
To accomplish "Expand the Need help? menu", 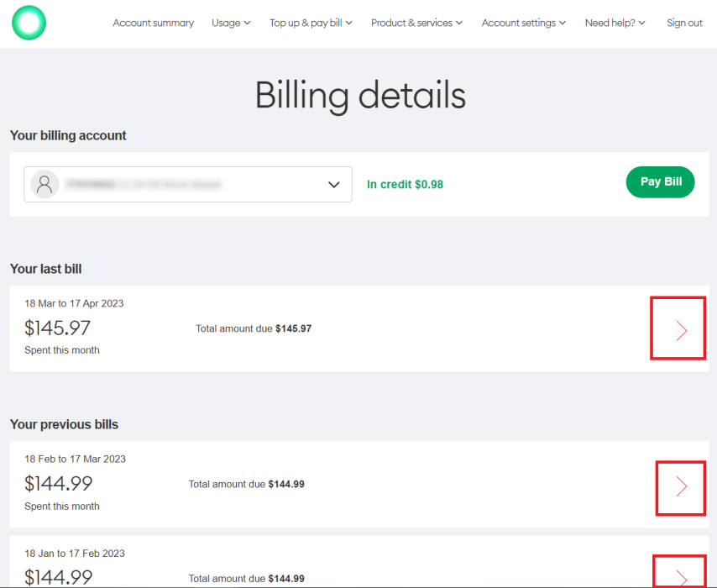I will tap(615, 23).
